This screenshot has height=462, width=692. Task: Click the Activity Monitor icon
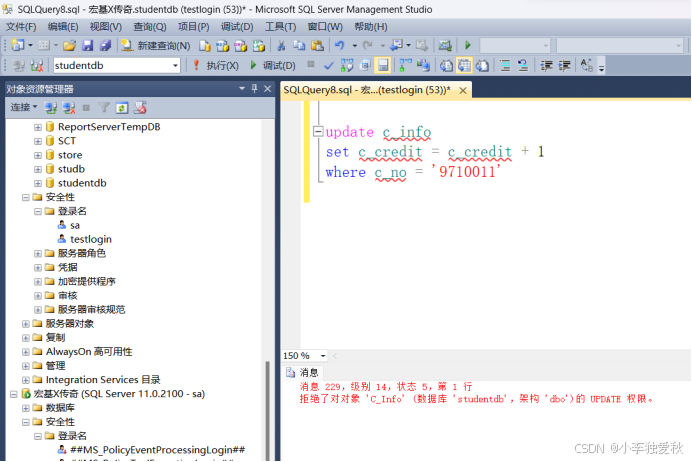click(445, 45)
